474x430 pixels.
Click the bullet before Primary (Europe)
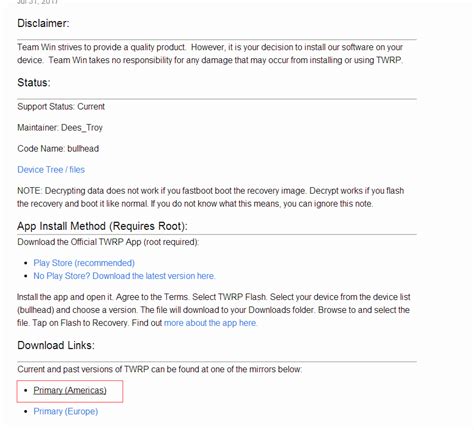pos(26,411)
